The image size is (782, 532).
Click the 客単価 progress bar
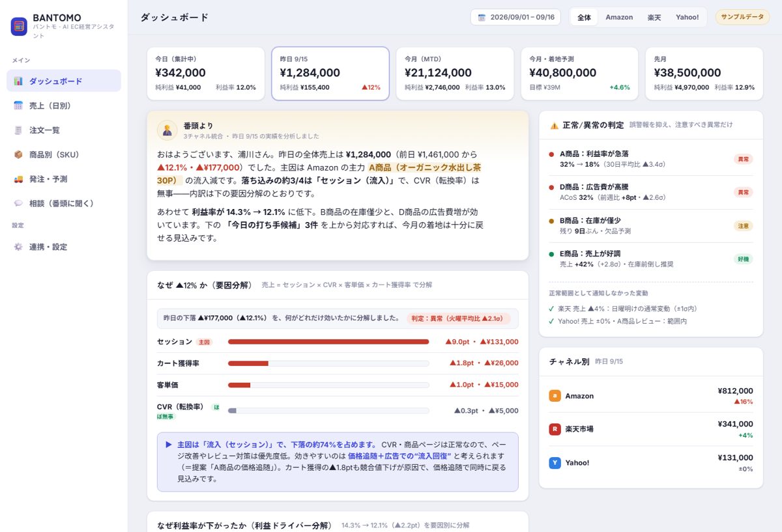[x=328, y=385]
